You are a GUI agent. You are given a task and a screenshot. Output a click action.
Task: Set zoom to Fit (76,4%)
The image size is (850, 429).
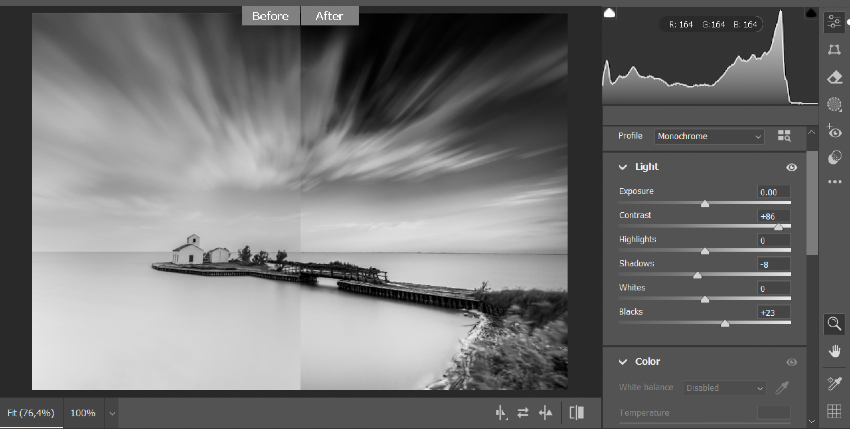click(x=31, y=413)
